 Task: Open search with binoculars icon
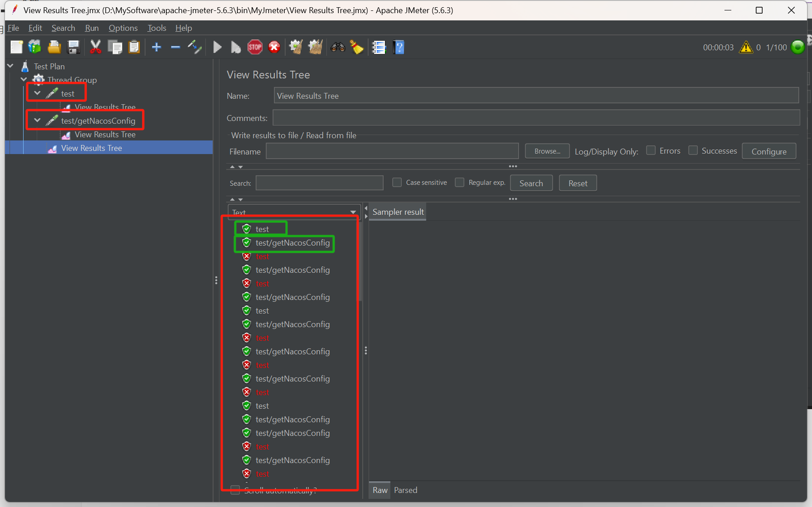(x=338, y=47)
